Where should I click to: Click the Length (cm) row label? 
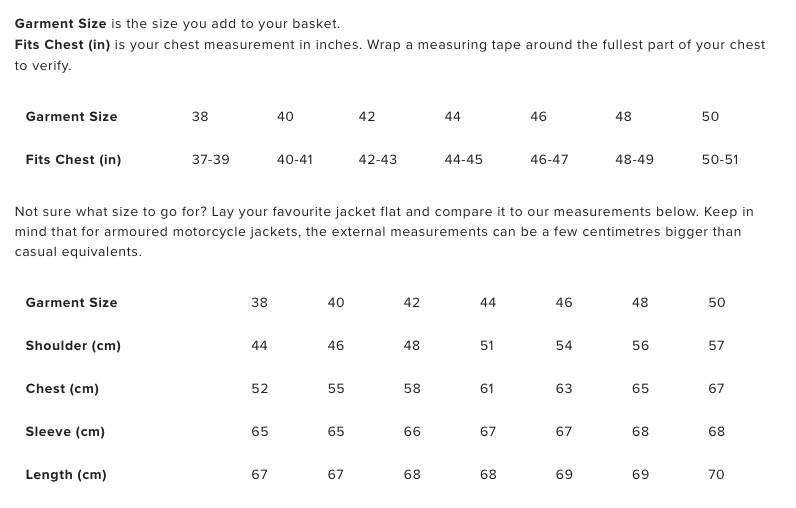coord(66,475)
